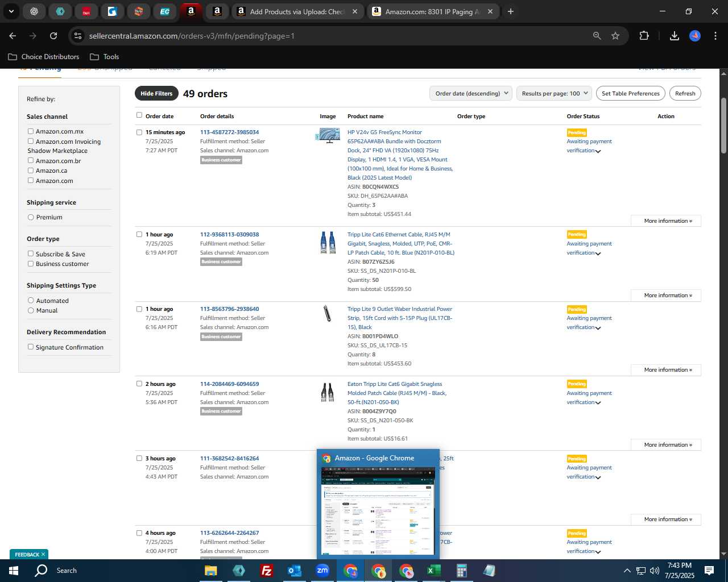Open the volume control in system tray

(x=654, y=571)
